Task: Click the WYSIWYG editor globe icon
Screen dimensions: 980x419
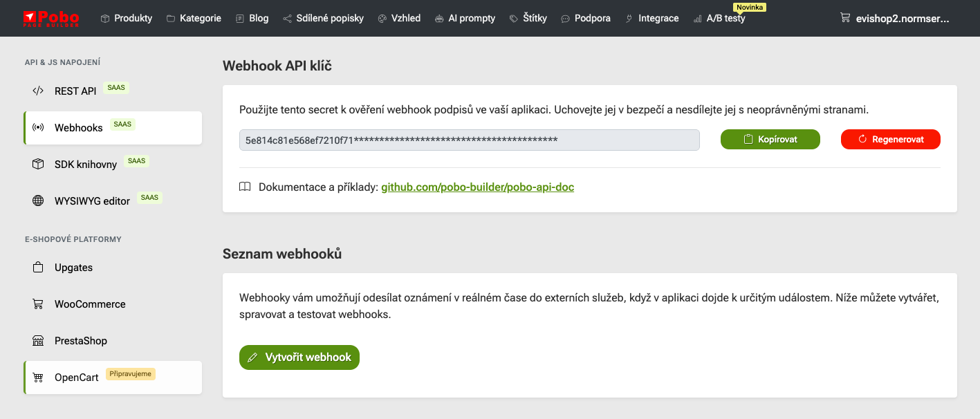Action: (38, 201)
